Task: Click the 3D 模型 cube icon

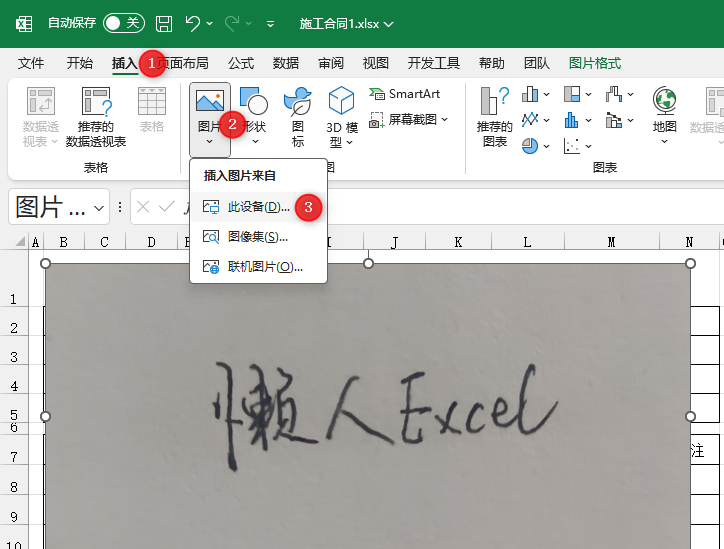Action: [341, 100]
